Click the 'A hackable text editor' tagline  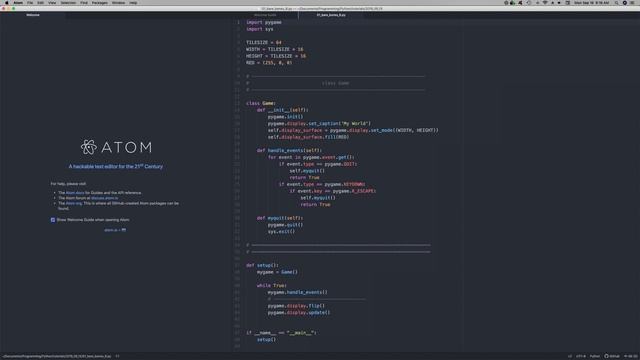[x=116, y=167]
